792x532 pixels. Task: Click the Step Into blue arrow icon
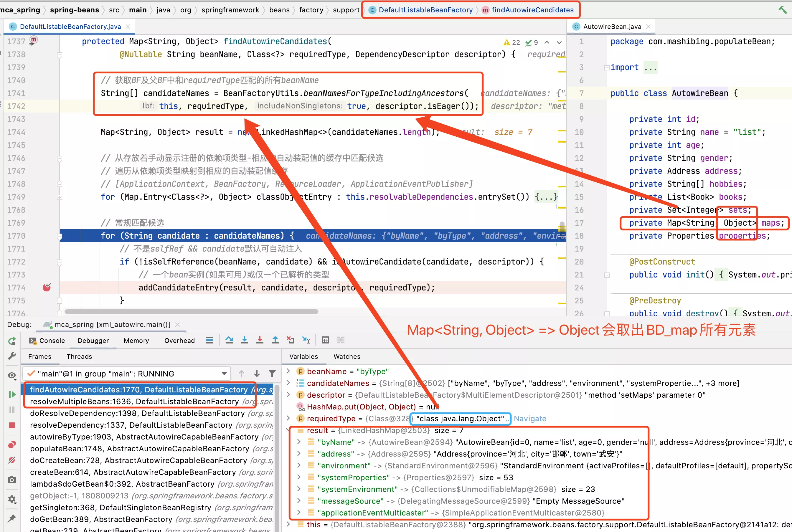(x=244, y=340)
